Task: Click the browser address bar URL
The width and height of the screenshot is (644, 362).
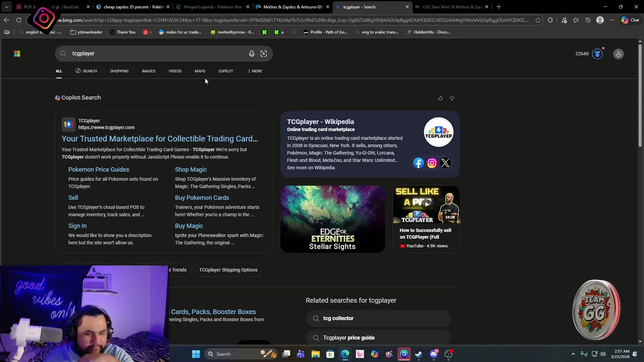Action: click(292, 20)
